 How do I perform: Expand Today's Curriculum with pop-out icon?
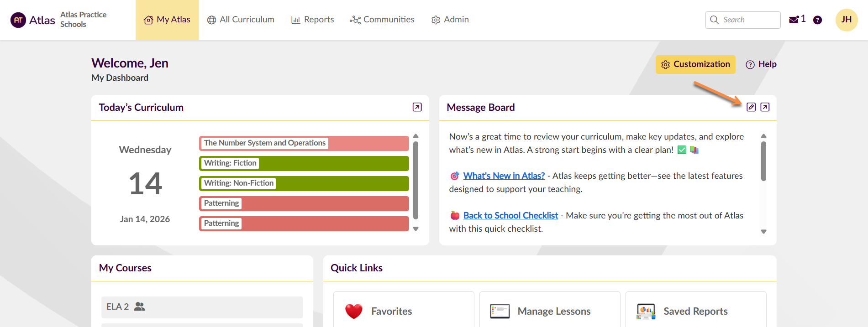pos(417,107)
